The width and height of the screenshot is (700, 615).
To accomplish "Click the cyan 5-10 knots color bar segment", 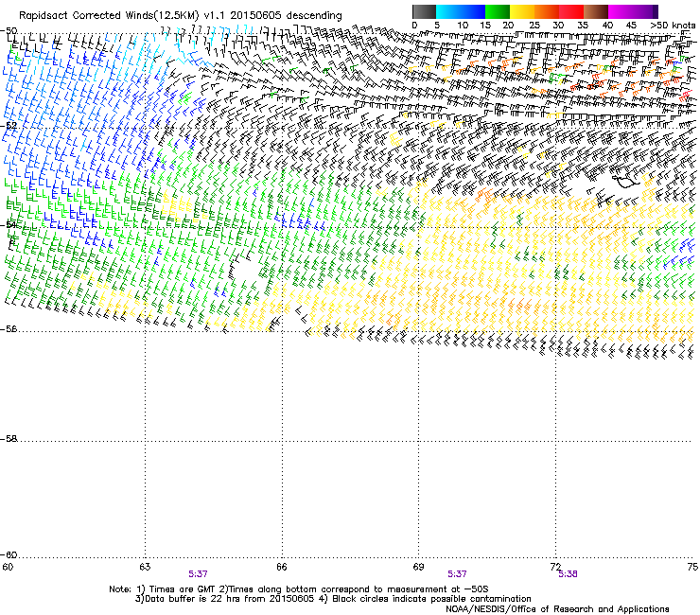I will point(448,11).
